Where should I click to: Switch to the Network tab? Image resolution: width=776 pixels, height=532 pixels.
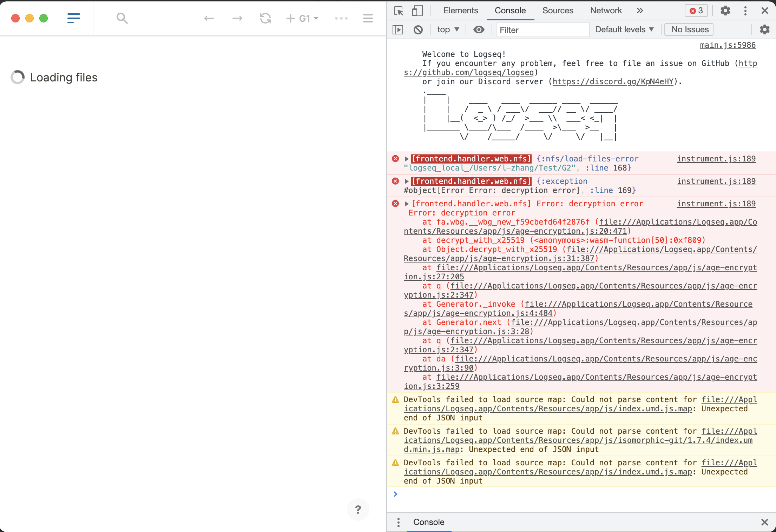click(x=606, y=11)
